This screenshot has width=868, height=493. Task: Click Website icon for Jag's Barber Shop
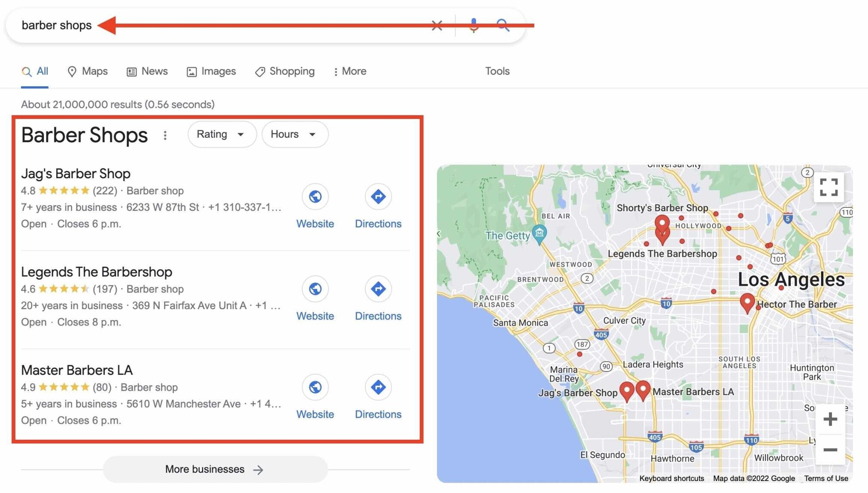pos(315,197)
